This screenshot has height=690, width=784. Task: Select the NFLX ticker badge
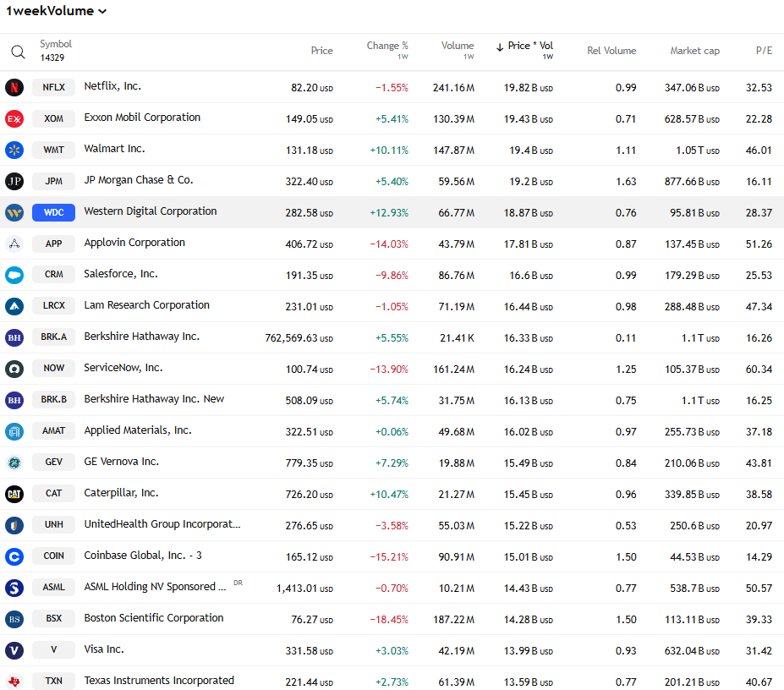point(53,87)
